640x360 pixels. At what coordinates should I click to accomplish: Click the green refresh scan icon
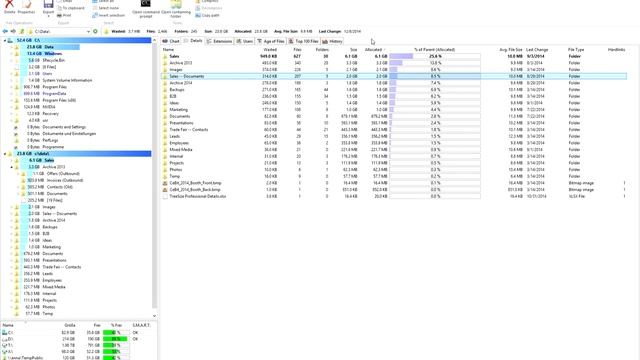(x=96, y=31)
